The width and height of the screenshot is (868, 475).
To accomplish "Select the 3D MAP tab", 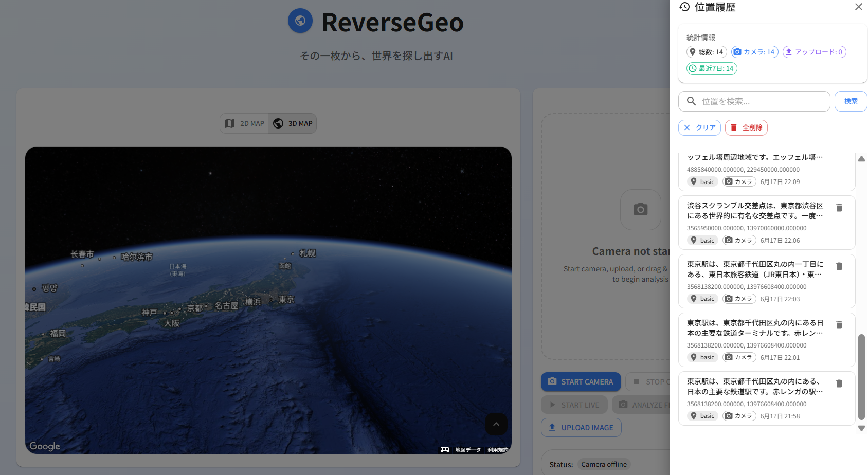I will 292,123.
